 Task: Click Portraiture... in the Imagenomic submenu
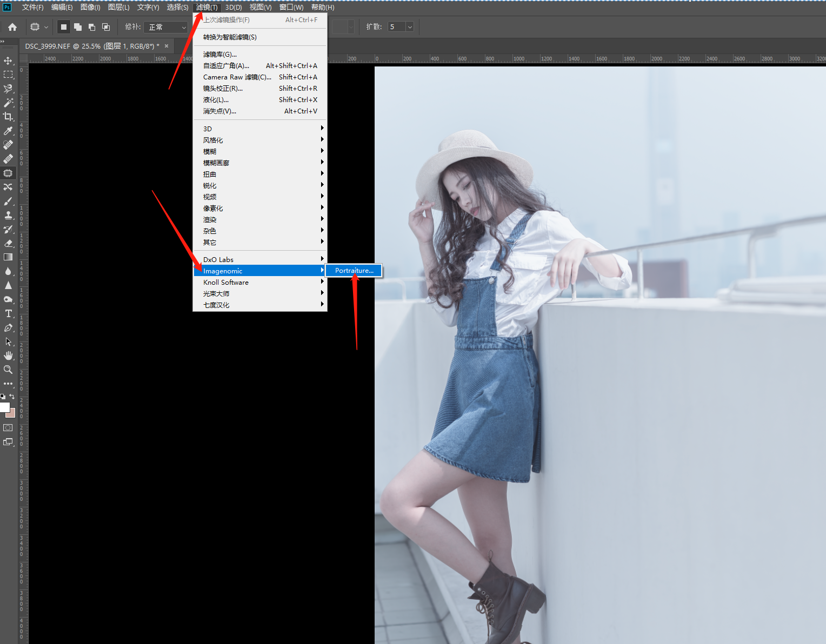click(x=354, y=271)
